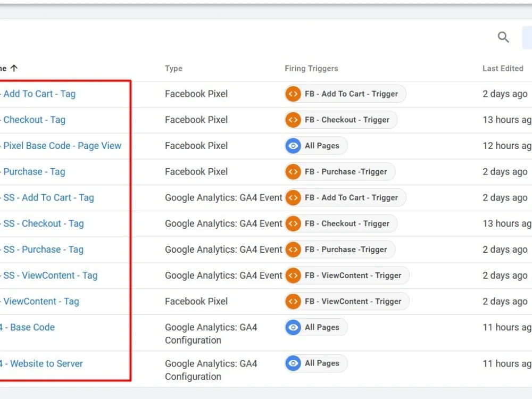The width and height of the screenshot is (532, 399).
Task: Click Facebook Pixel in the Pixel Base Code row
Action: [x=196, y=146]
